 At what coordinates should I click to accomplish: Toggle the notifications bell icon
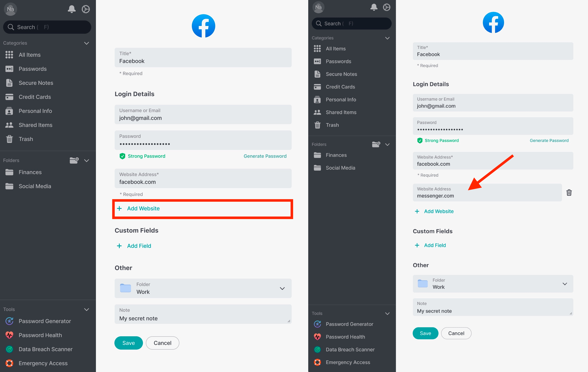71,9
